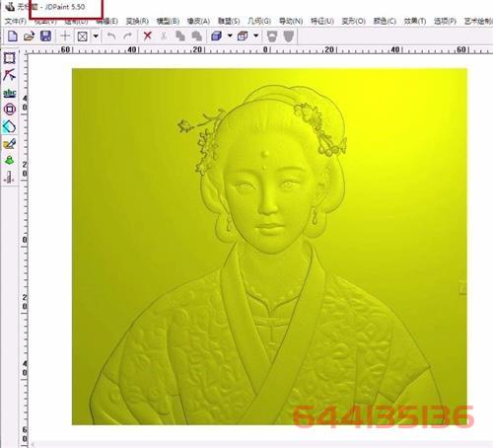Open the 编辑(E) menu
Image resolution: width=493 pixels, height=448 pixels.
(x=107, y=22)
